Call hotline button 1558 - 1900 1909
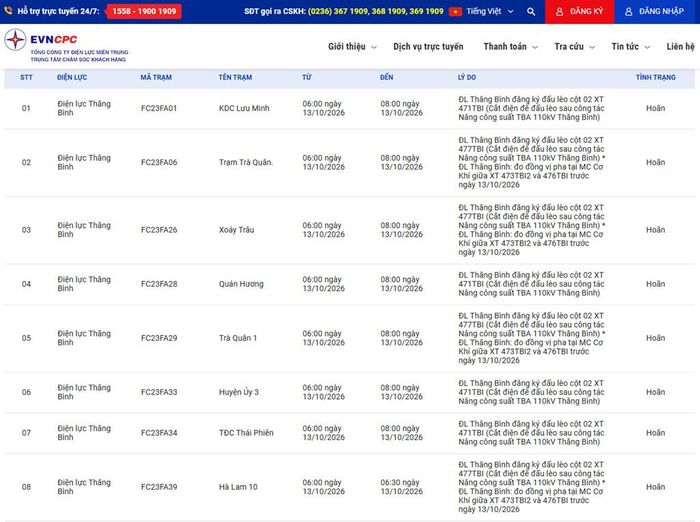The image size is (700, 522). pyautogui.click(x=144, y=11)
